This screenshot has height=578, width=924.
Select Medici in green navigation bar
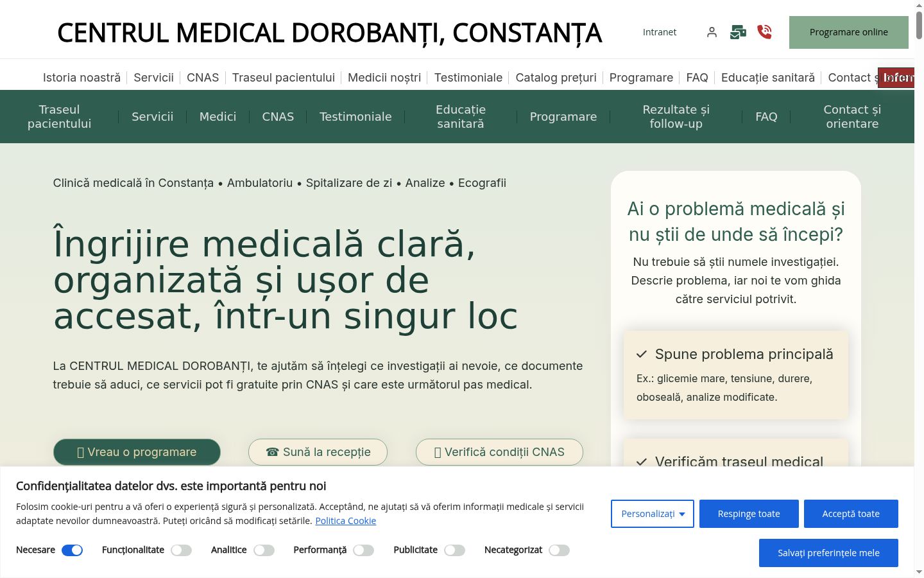(218, 116)
